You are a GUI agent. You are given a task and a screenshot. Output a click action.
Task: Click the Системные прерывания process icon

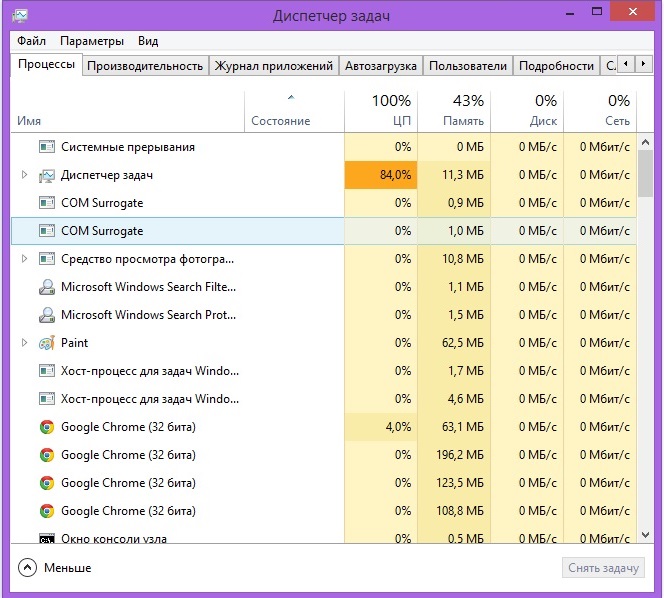click(47, 147)
